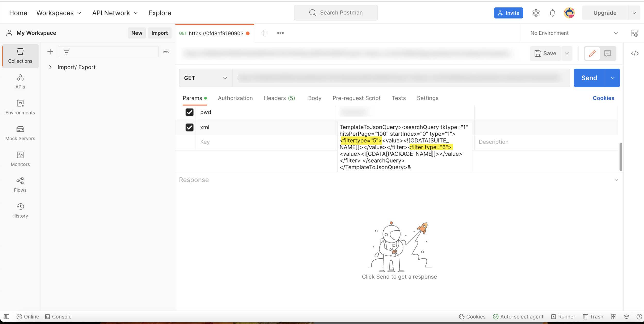Expand the Import/ Export collection

pyautogui.click(x=50, y=67)
